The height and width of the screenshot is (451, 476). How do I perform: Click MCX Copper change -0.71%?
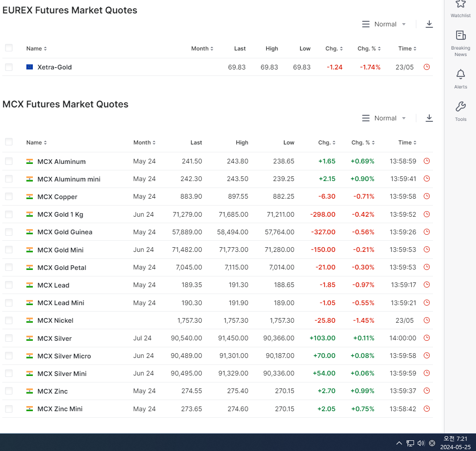(364, 196)
